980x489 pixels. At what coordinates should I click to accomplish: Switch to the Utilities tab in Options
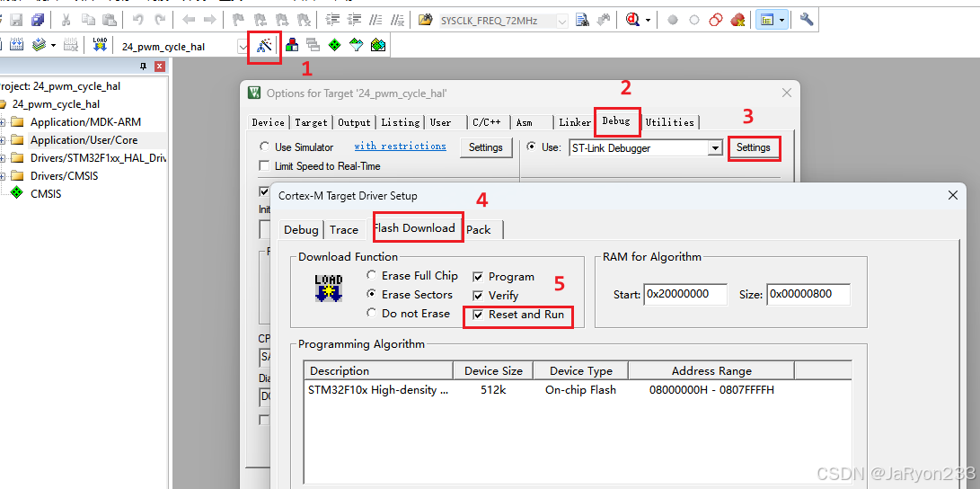click(670, 122)
